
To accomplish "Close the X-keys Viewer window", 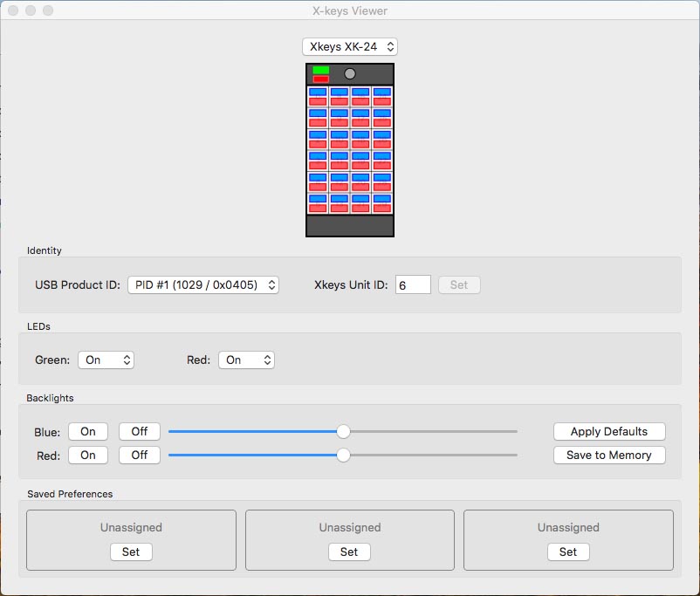I will [x=13, y=10].
